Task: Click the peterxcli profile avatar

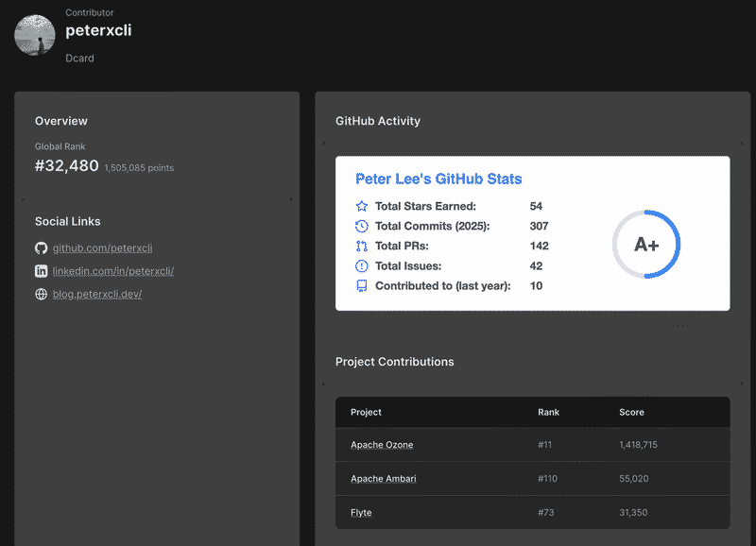Action: point(35,35)
